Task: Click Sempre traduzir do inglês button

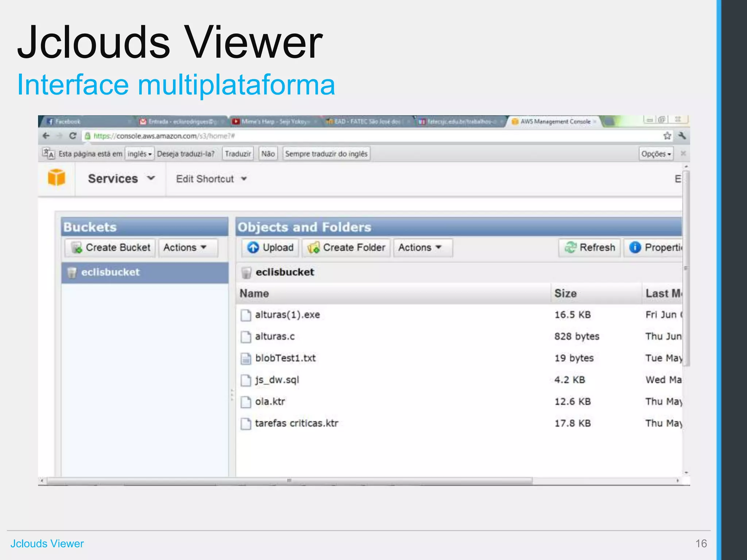Action: coord(326,154)
